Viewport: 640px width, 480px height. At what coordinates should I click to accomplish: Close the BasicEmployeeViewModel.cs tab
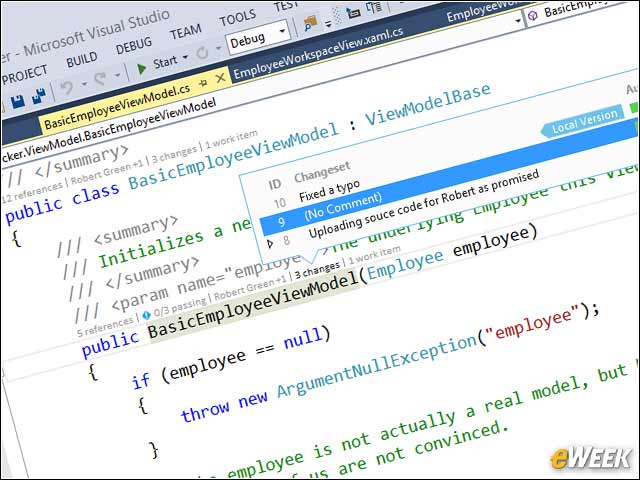pyautogui.click(x=220, y=78)
